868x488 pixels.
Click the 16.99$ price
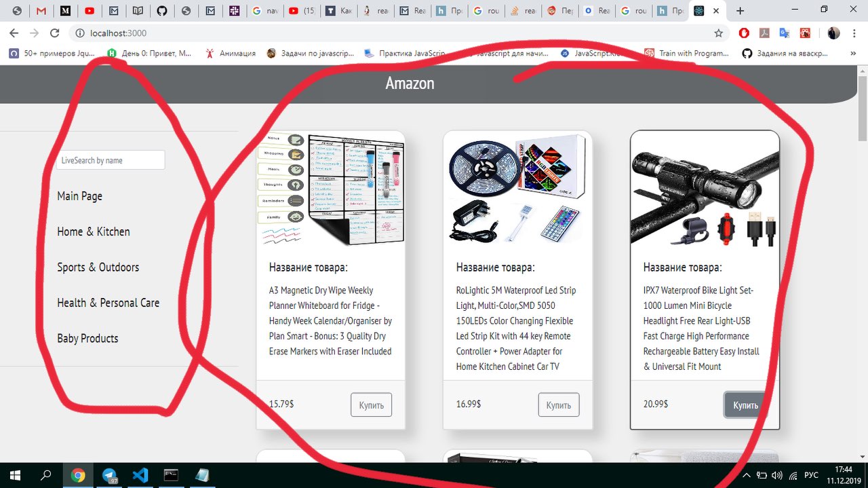tap(469, 404)
